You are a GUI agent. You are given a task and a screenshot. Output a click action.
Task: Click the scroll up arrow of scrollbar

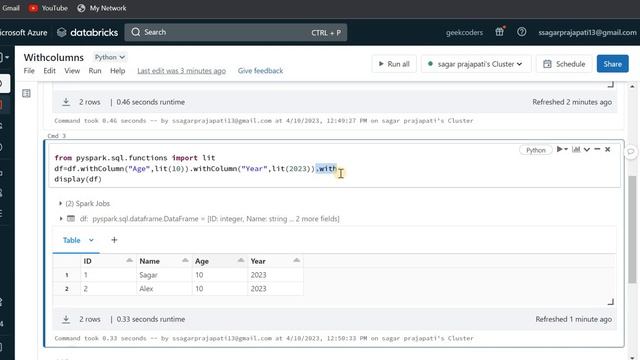(x=632, y=86)
